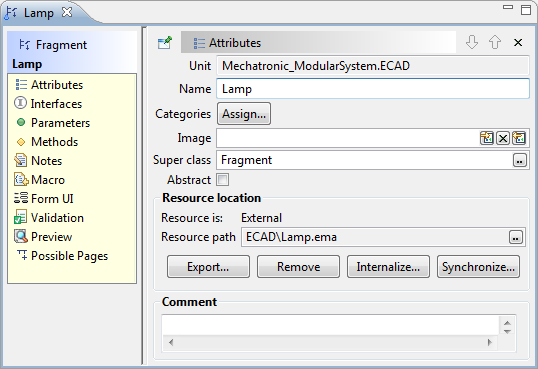Click comment horizontal scroll right arrow
The height and width of the screenshot is (369, 538).
(x=490, y=342)
